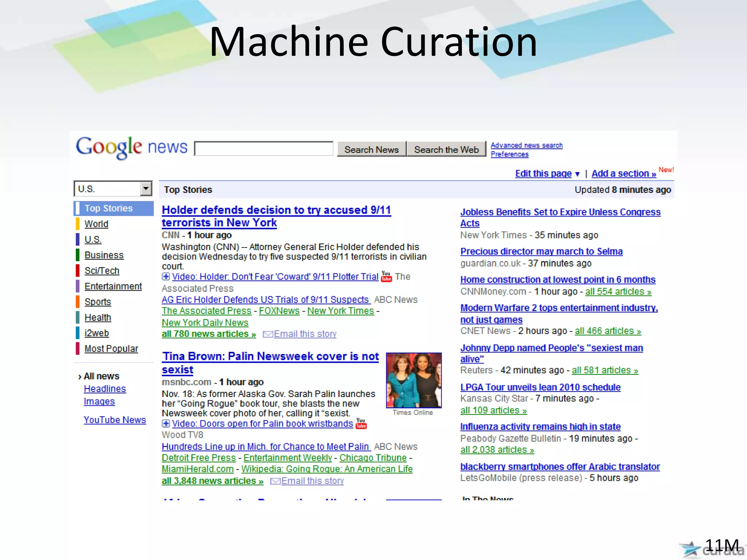This screenshot has height=560, width=747.
Task: Select the Sci/Tech section
Action: coord(102,271)
